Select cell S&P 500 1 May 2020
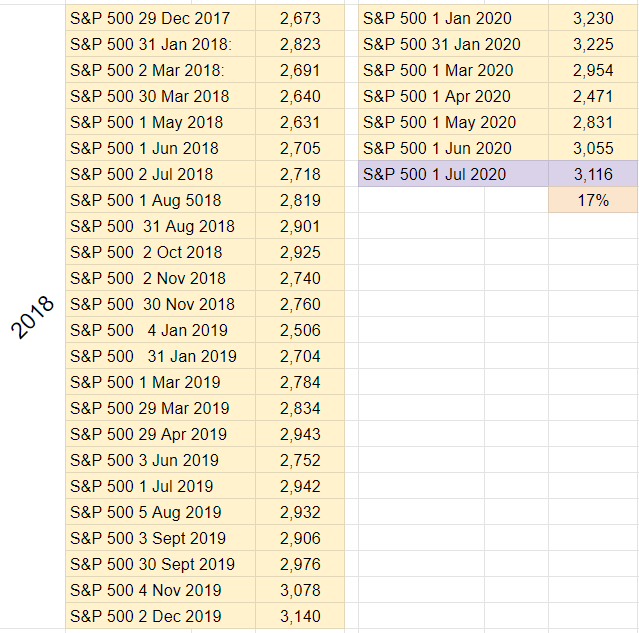This screenshot has width=639, height=633. point(454,122)
